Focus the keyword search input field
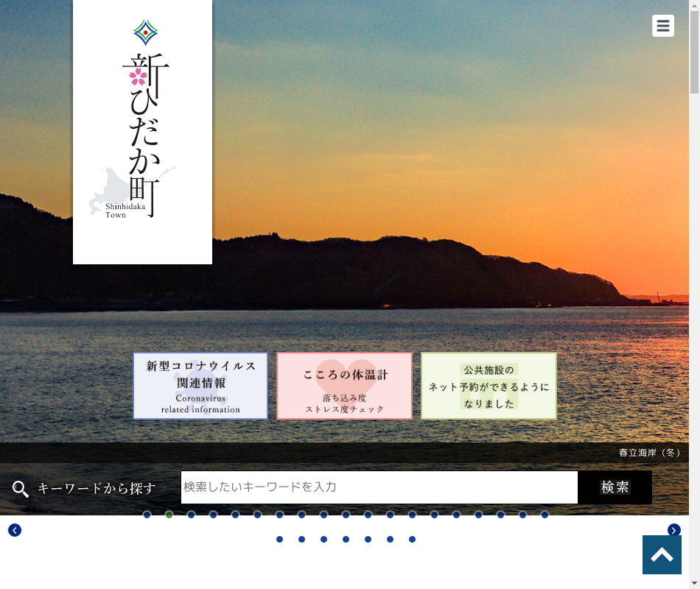 pyautogui.click(x=379, y=487)
